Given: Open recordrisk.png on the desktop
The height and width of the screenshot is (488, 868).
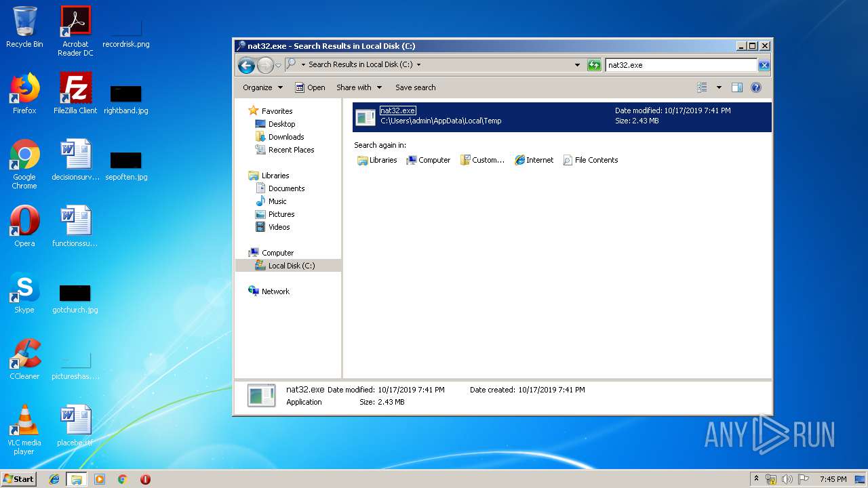Looking at the screenshot, I should pyautogui.click(x=126, y=30).
